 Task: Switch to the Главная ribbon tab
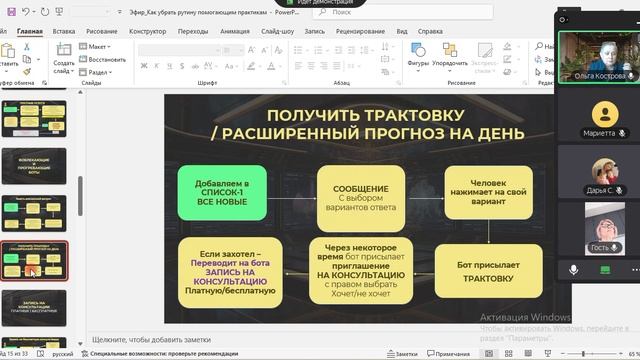pos(30,31)
